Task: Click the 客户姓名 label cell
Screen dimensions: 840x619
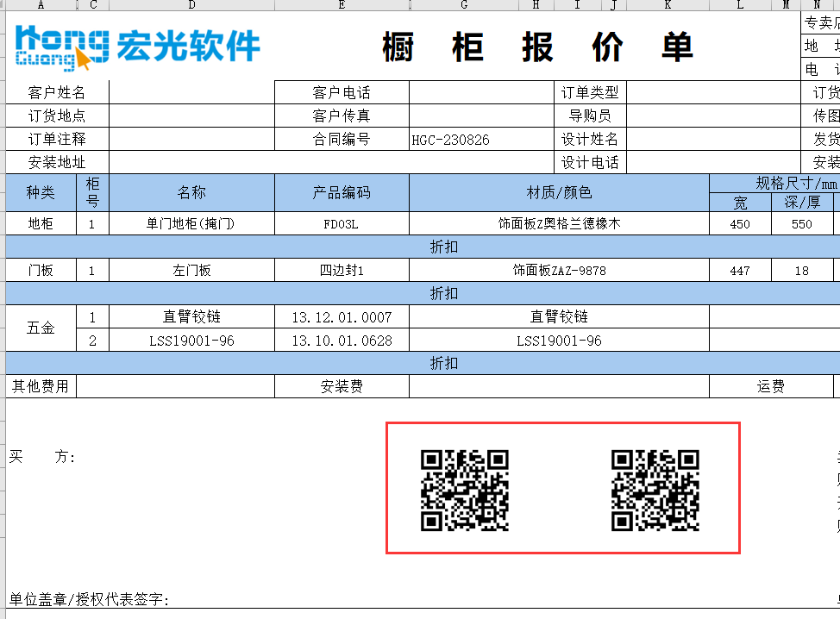Action: [x=57, y=92]
